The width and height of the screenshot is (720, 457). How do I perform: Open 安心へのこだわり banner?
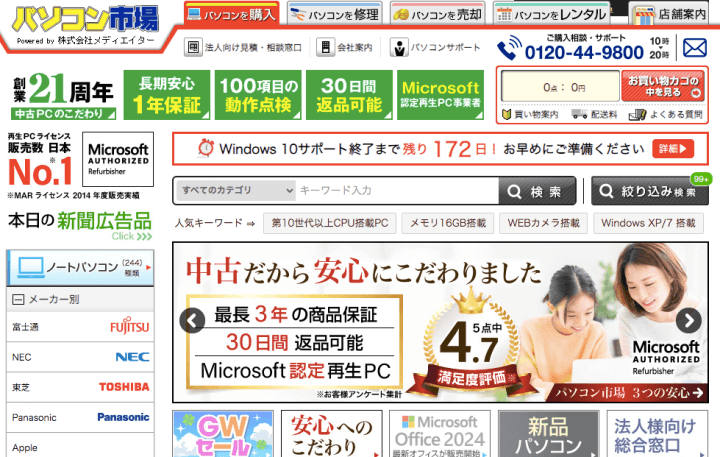coord(332,434)
